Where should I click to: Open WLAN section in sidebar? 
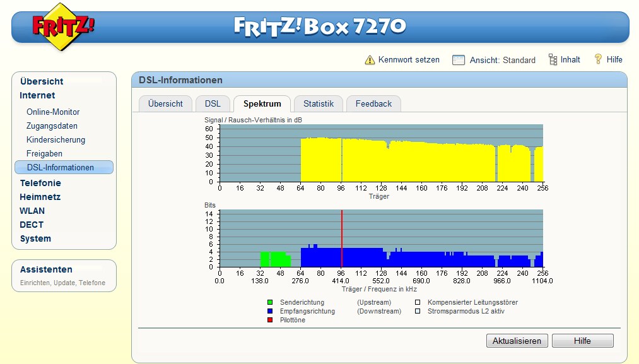32,211
